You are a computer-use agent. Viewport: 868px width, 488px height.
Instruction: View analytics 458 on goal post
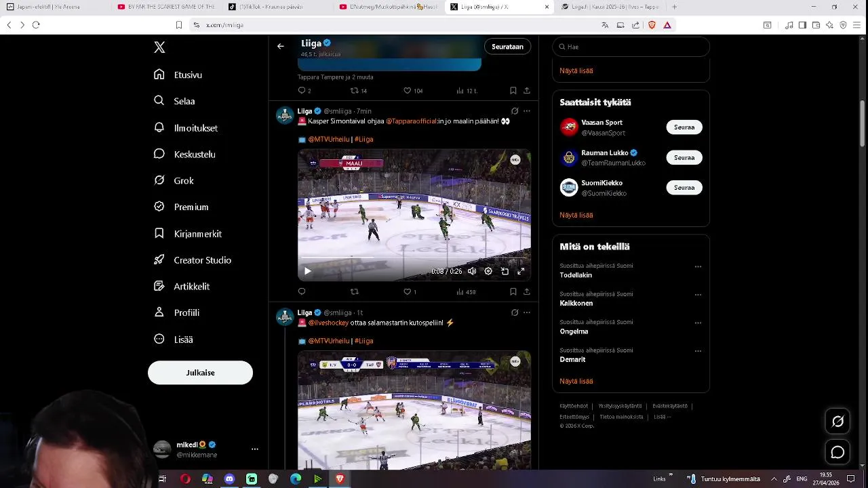click(x=466, y=292)
